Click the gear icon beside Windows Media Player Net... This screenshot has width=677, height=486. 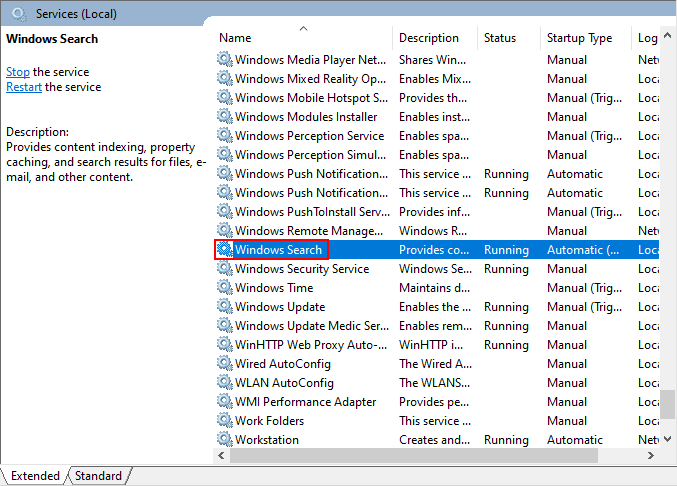(225, 59)
